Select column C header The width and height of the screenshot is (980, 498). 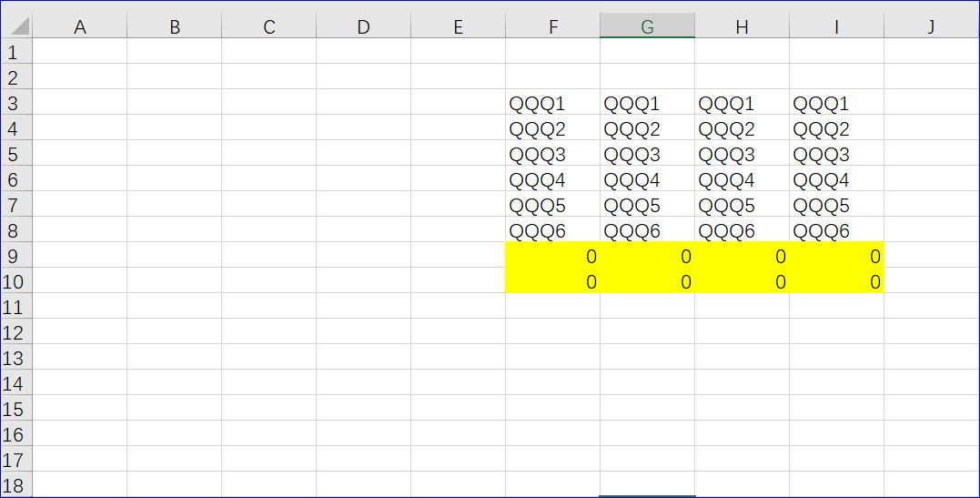pos(268,26)
